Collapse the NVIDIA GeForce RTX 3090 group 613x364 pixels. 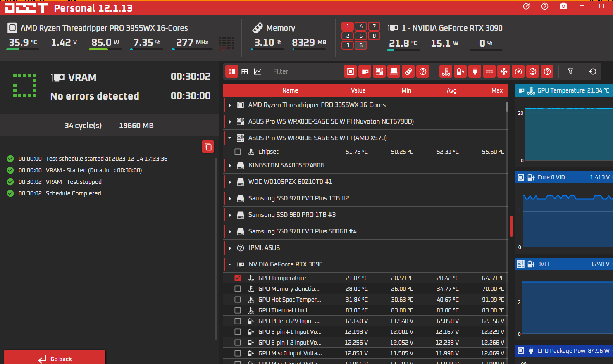(x=230, y=264)
